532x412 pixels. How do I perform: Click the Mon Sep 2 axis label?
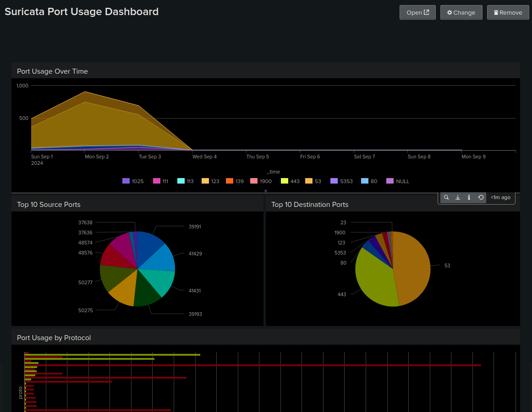pyautogui.click(x=97, y=157)
